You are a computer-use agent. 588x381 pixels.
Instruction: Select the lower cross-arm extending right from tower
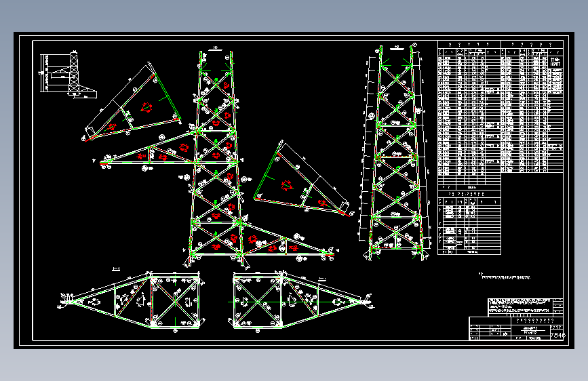click(289, 240)
